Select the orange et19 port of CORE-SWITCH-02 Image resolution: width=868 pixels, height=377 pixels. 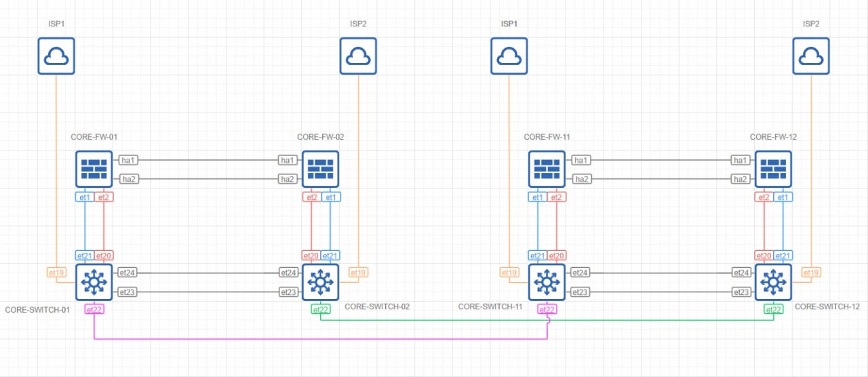(x=358, y=273)
